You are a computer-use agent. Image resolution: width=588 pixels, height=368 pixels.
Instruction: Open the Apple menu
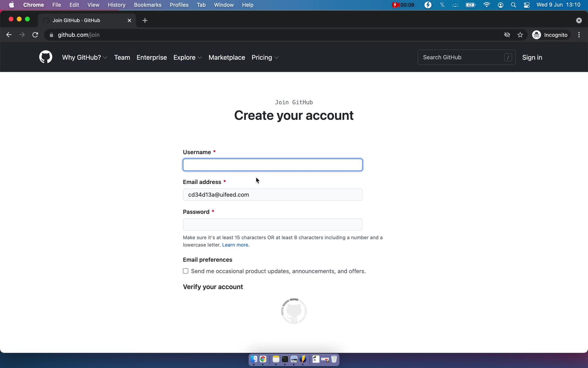[x=11, y=5]
